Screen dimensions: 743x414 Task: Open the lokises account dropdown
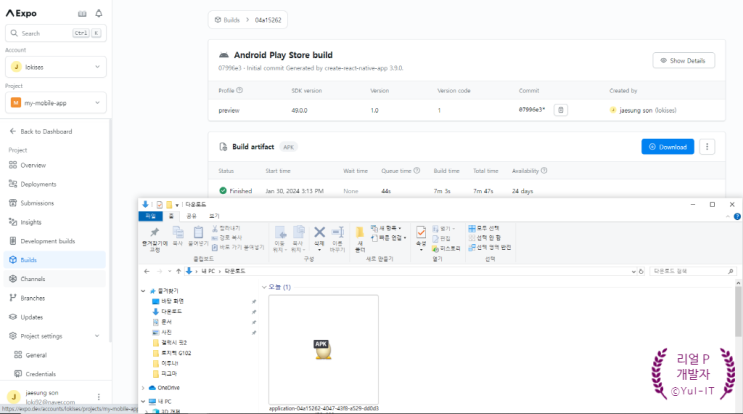coord(55,67)
